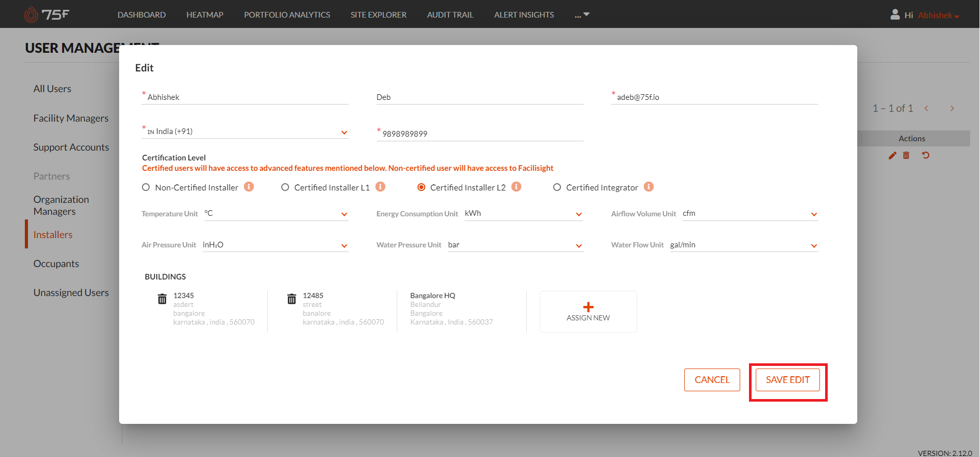Select Certified Installer L2 radio button
The width and height of the screenshot is (980, 457).
pos(421,187)
